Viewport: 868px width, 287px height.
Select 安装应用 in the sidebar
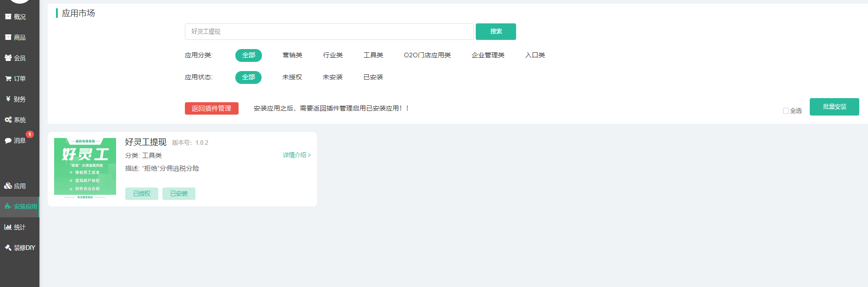20,206
